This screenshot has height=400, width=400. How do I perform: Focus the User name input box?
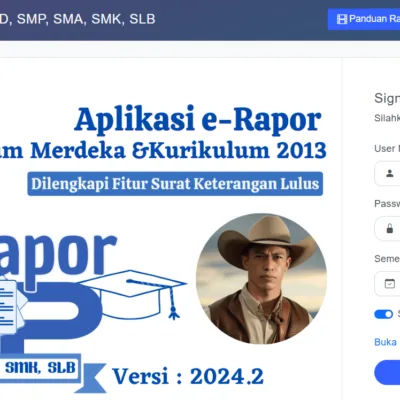coord(387,173)
